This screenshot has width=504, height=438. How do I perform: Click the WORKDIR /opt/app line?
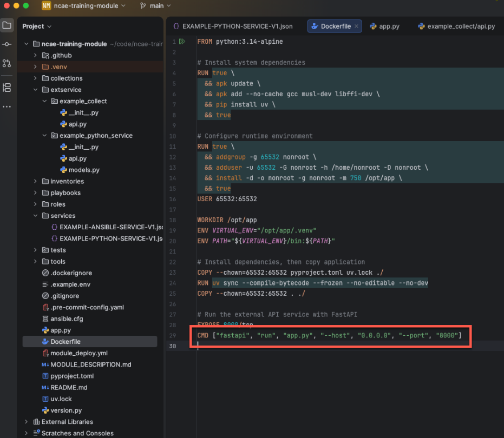(227, 220)
